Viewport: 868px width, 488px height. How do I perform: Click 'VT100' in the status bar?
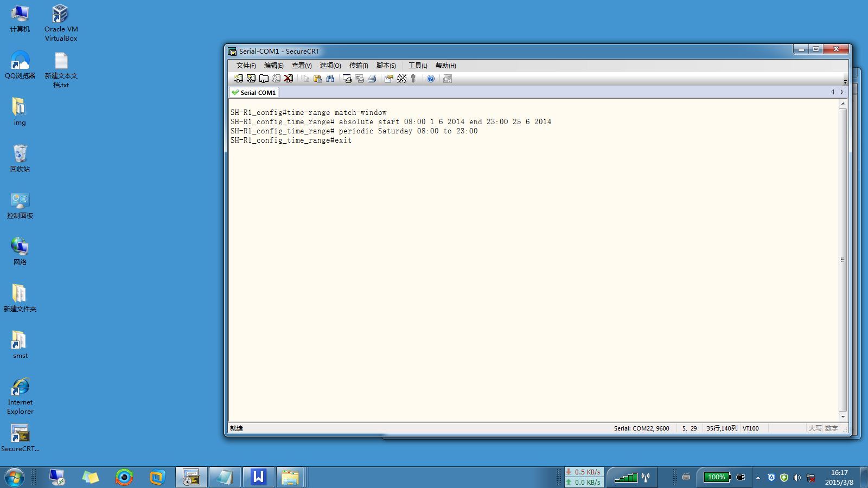(751, 428)
